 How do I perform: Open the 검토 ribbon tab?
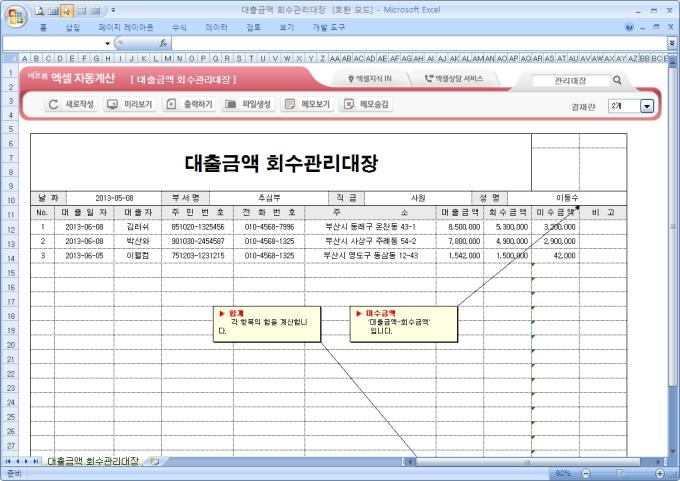coord(253,28)
